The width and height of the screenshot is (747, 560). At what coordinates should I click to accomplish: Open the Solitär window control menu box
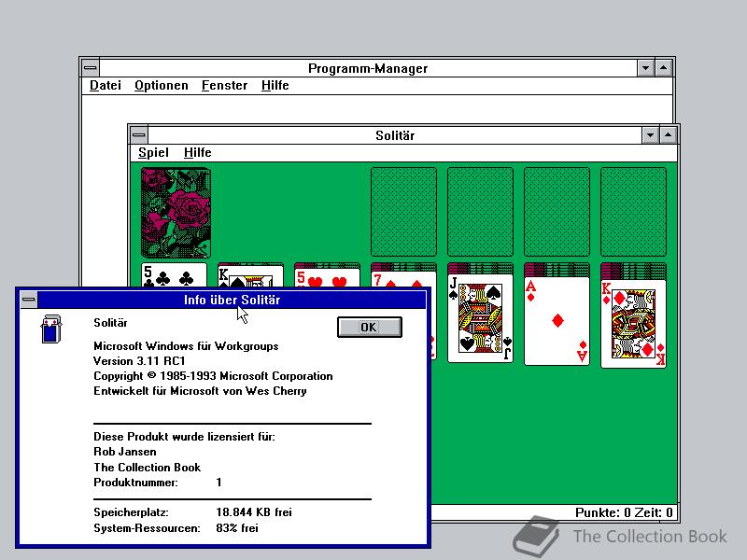(138, 134)
